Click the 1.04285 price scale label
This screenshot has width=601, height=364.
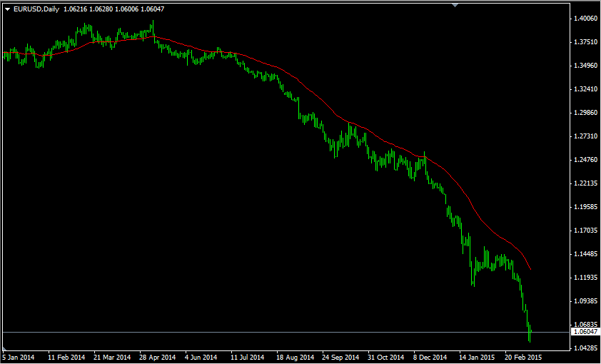[586, 348]
